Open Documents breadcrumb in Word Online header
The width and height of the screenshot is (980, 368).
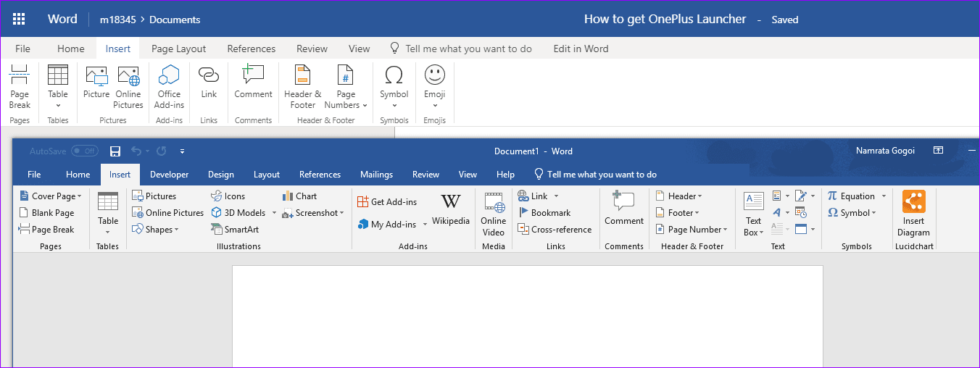(x=175, y=20)
